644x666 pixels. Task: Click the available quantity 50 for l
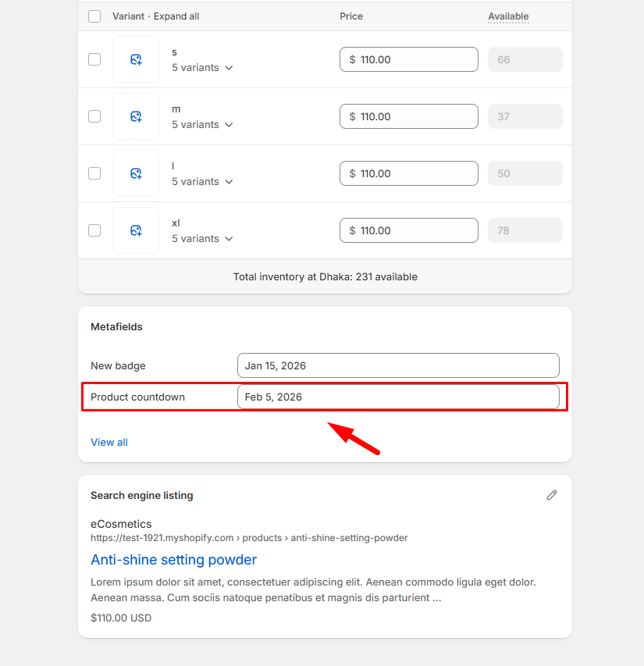point(525,173)
